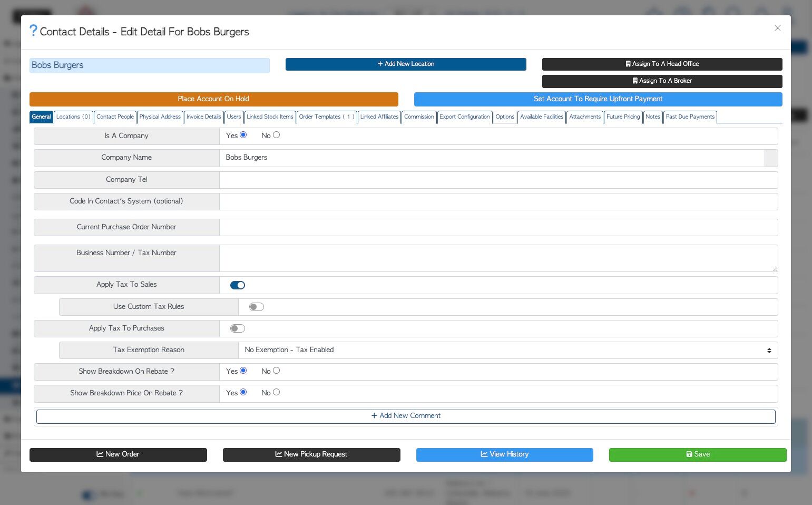The image size is (812, 505).
Task: Click New Pickup Request button
Action: coord(311,454)
